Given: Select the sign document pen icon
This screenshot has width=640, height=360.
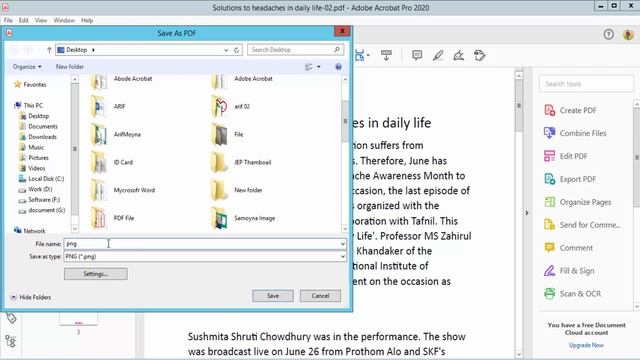Looking at the screenshot, I should pos(458,55).
